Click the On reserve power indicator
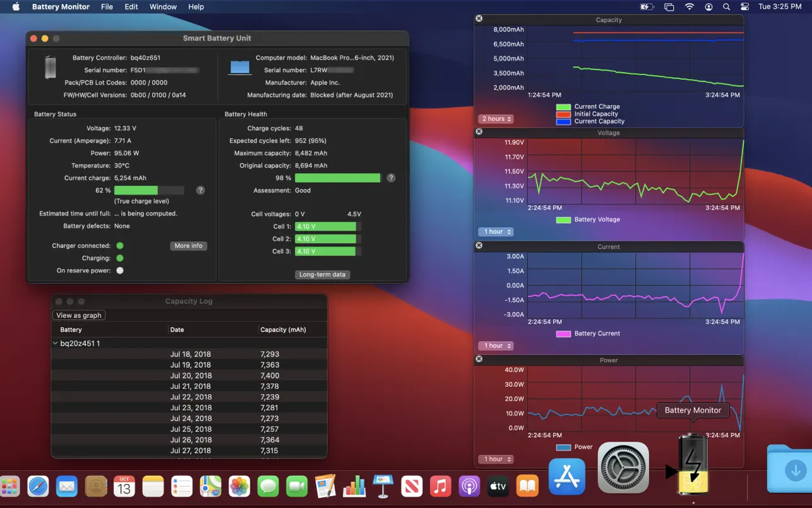 (120, 270)
